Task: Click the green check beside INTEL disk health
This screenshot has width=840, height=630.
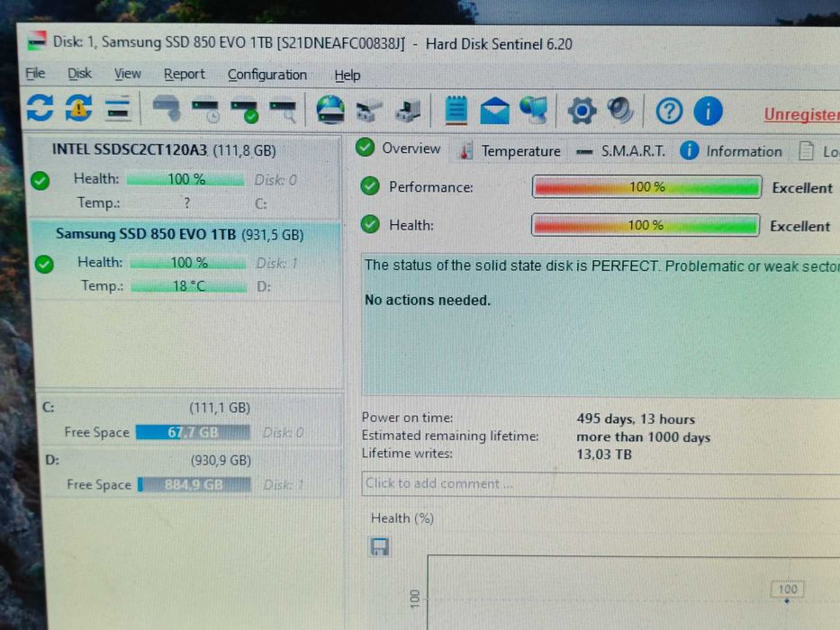Action: tap(41, 181)
